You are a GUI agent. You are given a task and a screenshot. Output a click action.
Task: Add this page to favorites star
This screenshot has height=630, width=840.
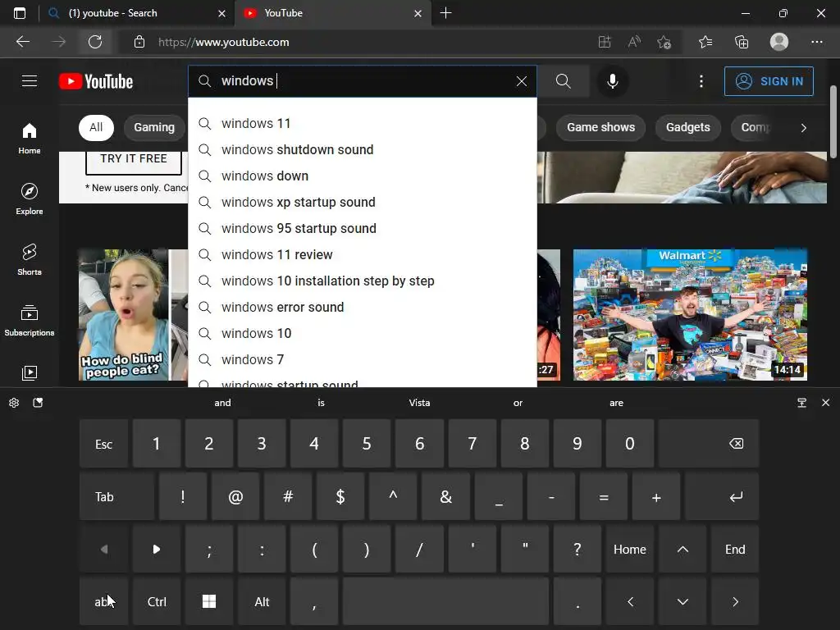click(x=664, y=42)
